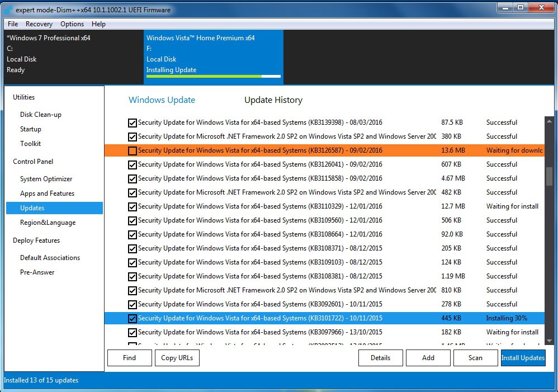Check the unchecked KB3126587 update box
The width and height of the screenshot is (558, 392).
(x=133, y=151)
